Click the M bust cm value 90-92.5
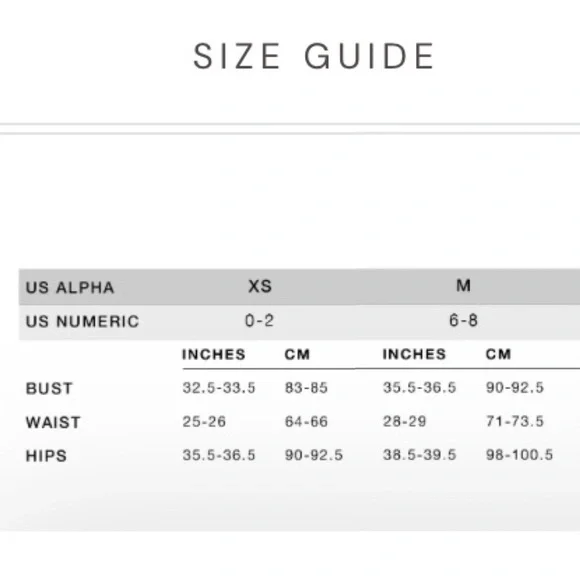Image resolution: width=580 pixels, height=580 pixels. tap(515, 387)
